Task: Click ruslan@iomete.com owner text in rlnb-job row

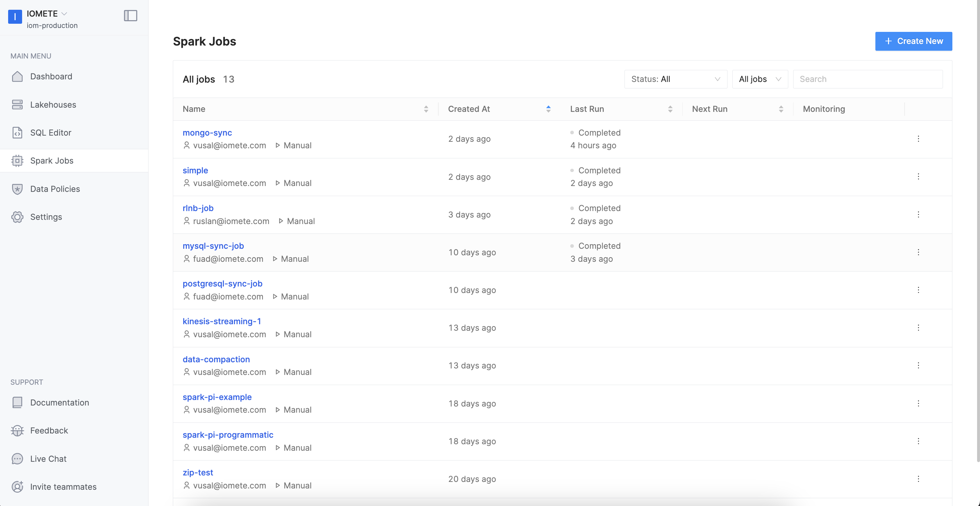Action: click(x=231, y=221)
